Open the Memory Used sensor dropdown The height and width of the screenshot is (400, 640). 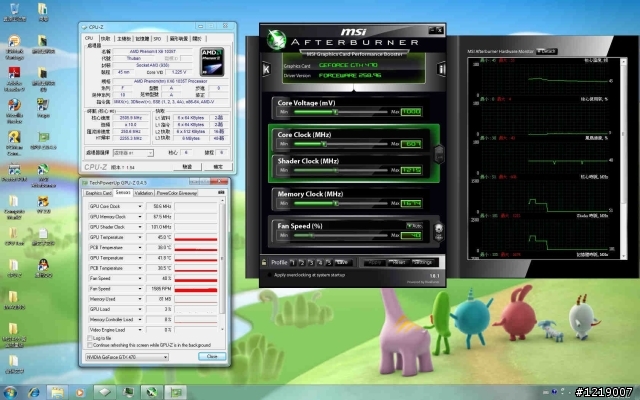140,299
